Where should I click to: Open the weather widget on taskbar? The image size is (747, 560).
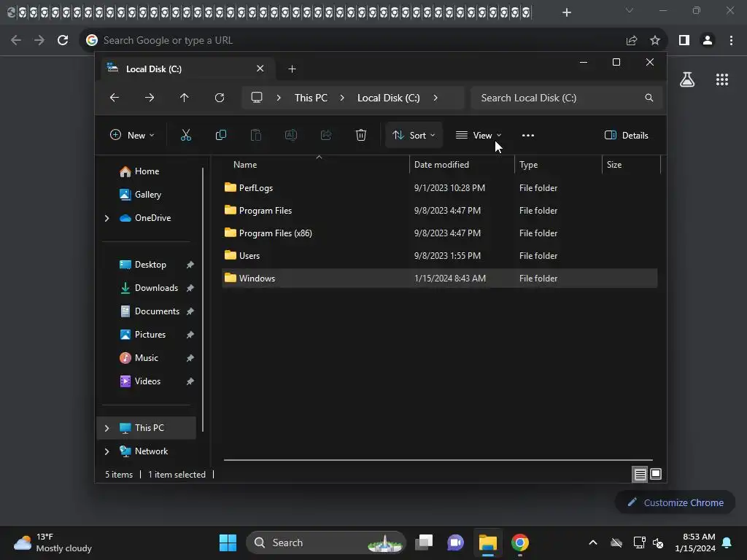[x=53, y=542]
